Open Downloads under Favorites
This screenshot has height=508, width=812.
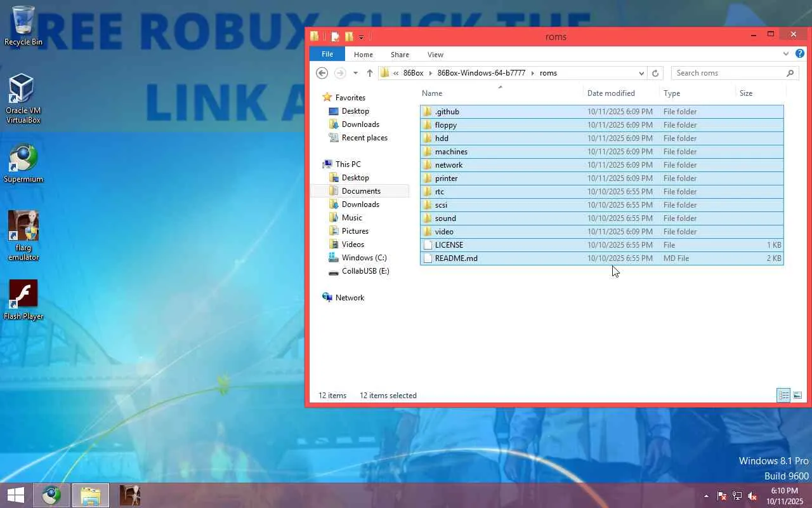point(360,124)
